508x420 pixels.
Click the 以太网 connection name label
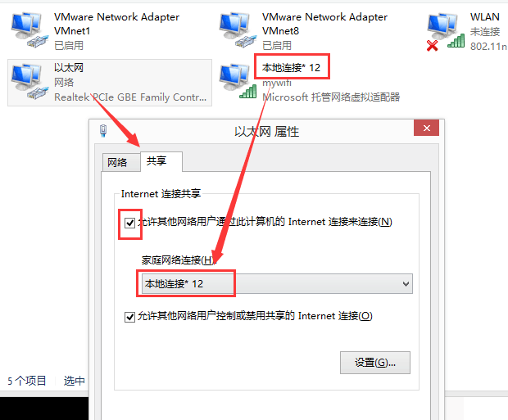pyautogui.click(x=69, y=68)
